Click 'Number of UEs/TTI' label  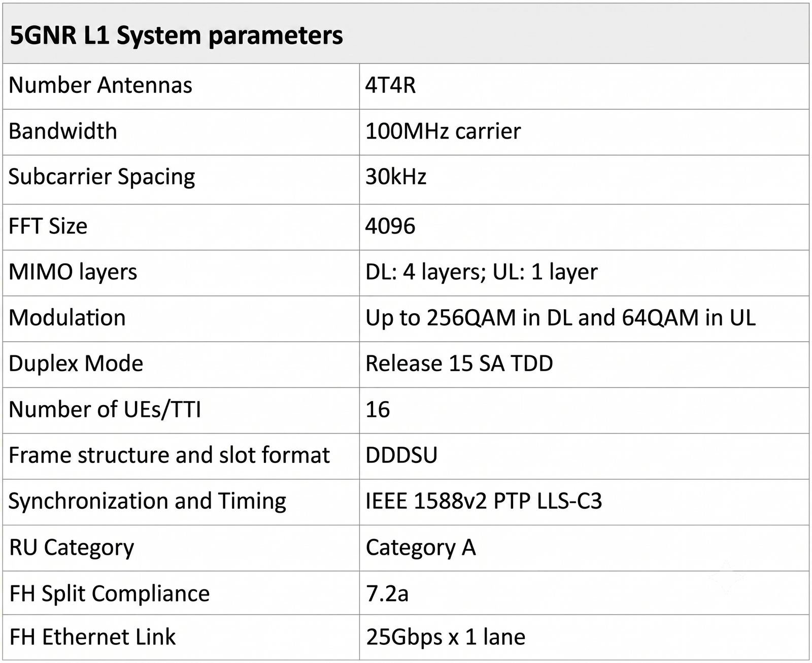coord(105,410)
